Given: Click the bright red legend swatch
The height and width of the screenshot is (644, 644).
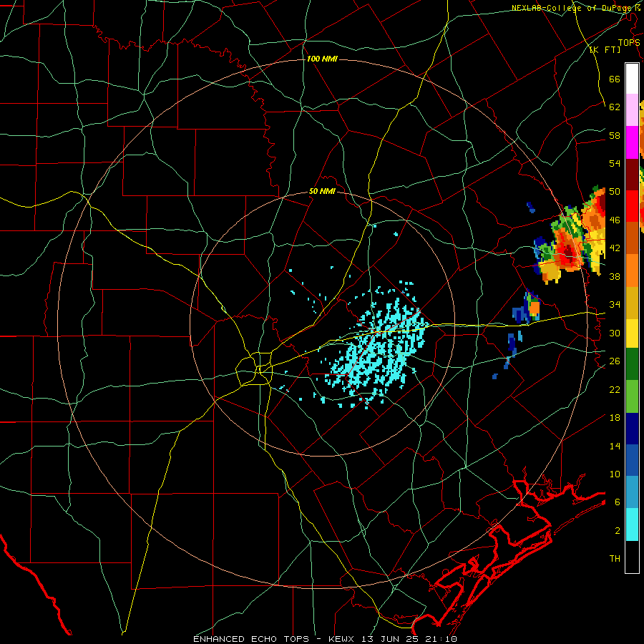Looking at the screenshot, I should pos(632,206).
